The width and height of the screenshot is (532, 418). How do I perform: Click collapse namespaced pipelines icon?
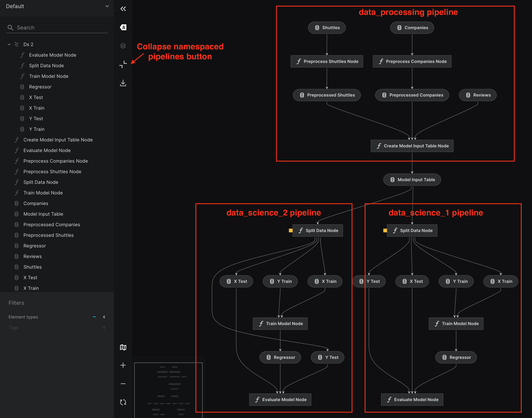pos(123,64)
